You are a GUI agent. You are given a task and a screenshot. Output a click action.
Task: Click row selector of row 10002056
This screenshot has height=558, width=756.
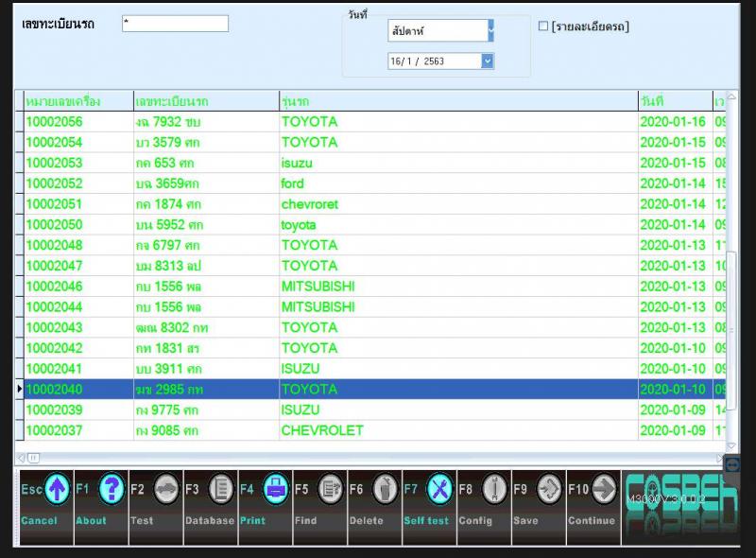tap(19, 122)
